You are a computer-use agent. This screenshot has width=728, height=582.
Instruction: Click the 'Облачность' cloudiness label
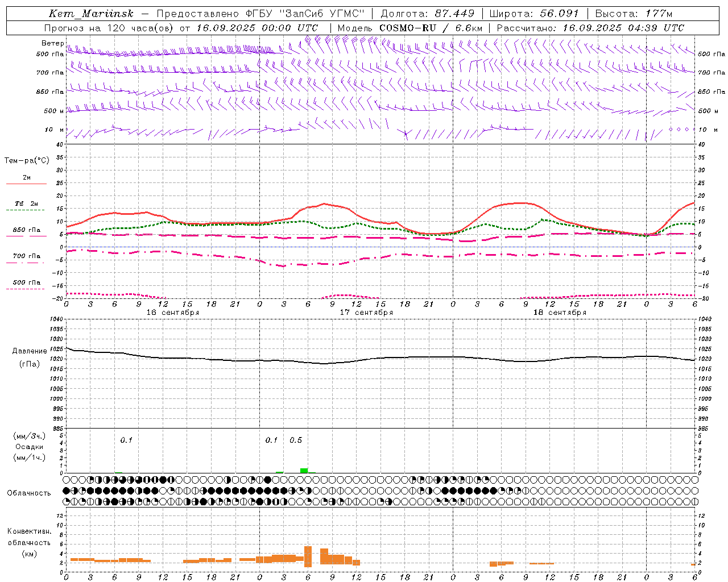pyautogui.click(x=29, y=493)
